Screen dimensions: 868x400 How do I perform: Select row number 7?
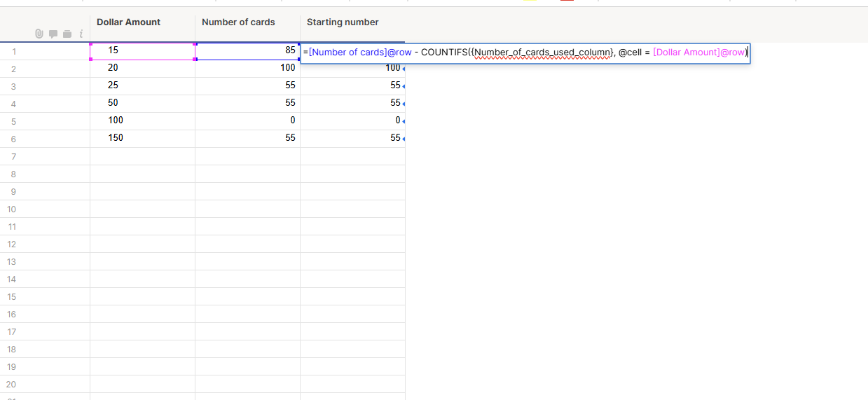coord(14,156)
